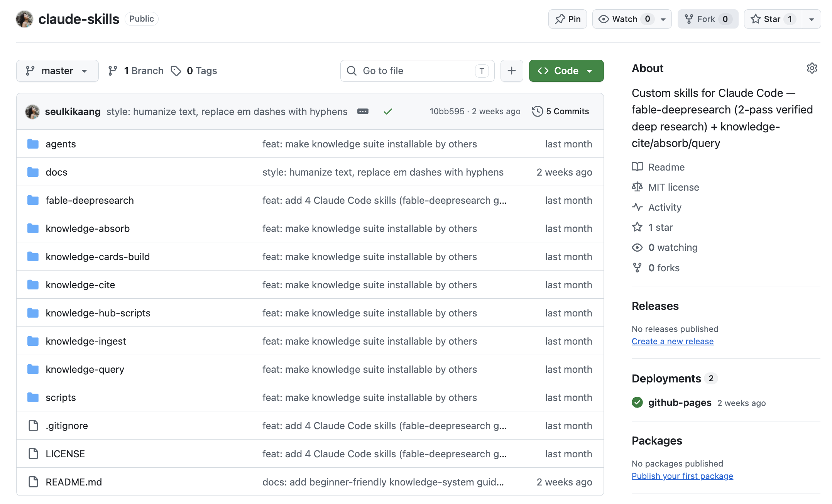This screenshot has height=504, width=832.
Task: Click the scripts folder icon
Action: 33,397
